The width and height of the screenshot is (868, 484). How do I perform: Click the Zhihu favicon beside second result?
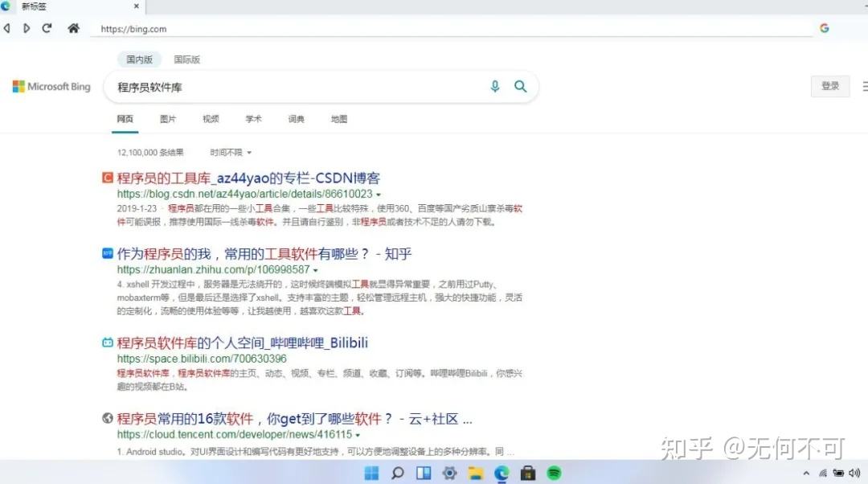click(x=108, y=253)
